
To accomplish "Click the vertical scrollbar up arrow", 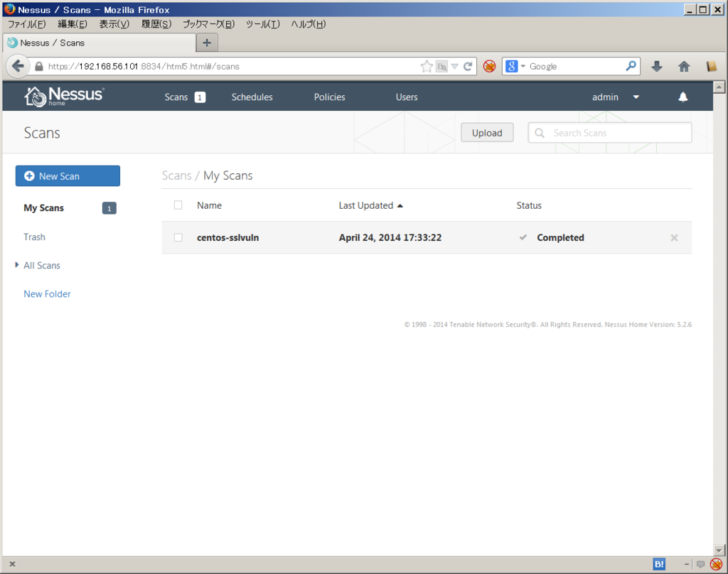I will (719, 87).
